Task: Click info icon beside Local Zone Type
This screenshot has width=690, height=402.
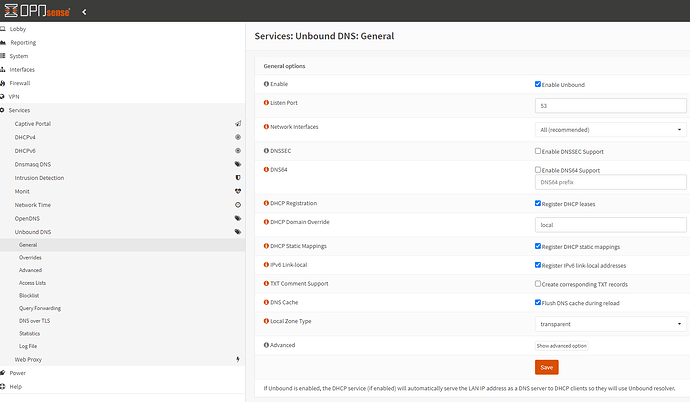Action: click(x=266, y=323)
